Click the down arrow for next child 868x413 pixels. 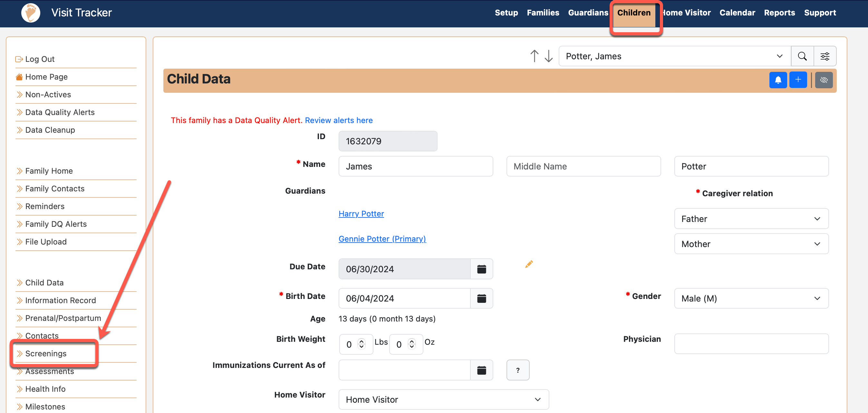click(549, 56)
